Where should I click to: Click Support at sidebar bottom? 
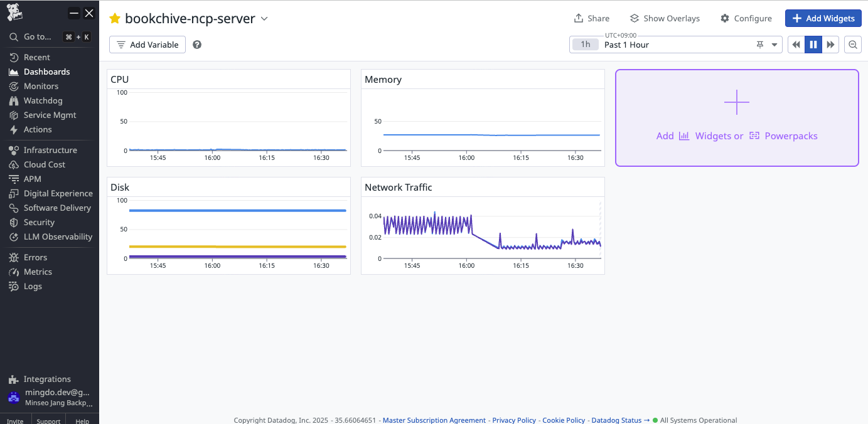pyautogui.click(x=48, y=421)
